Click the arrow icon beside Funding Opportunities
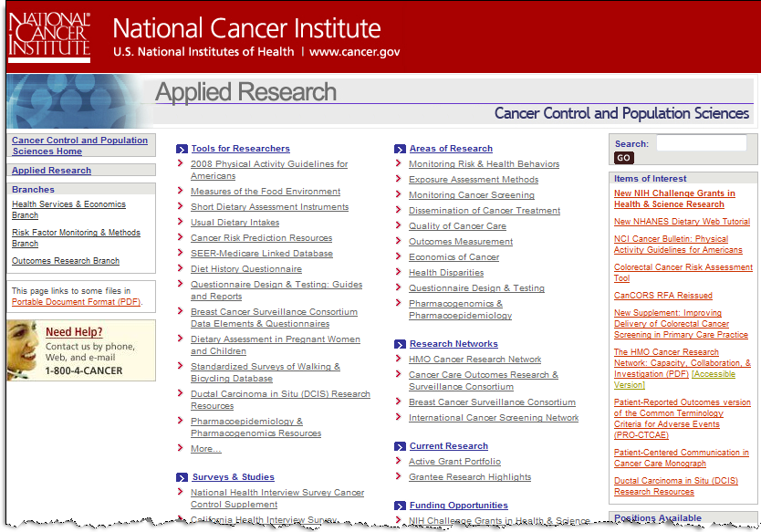Screen dimensions: 761x532 [401, 506]
